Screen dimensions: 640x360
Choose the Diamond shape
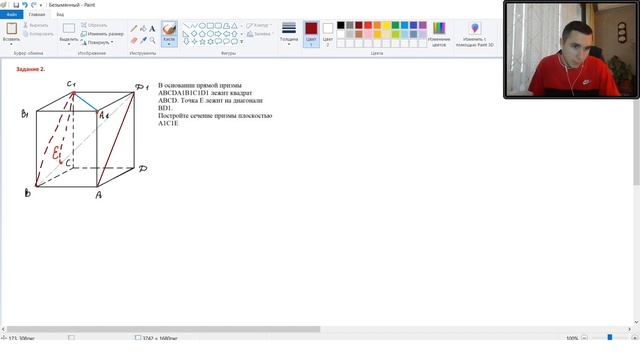pos(194,33)
